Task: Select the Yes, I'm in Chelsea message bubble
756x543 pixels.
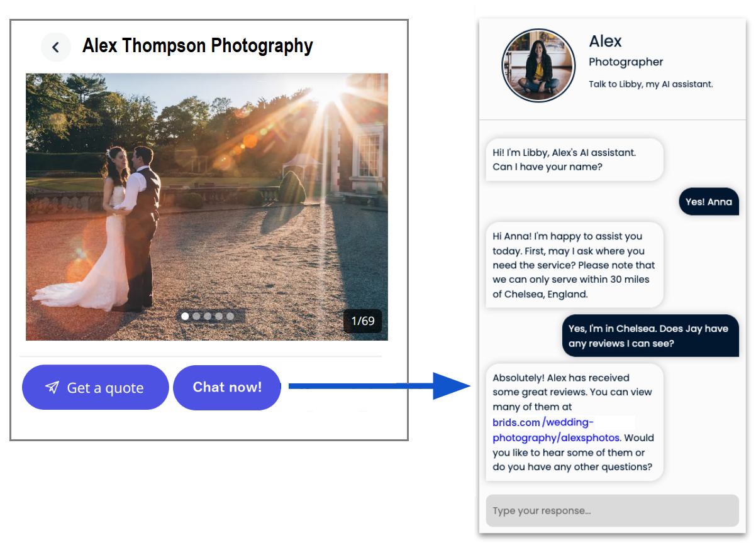Action: pyautogui.click(x=650, y=336)
